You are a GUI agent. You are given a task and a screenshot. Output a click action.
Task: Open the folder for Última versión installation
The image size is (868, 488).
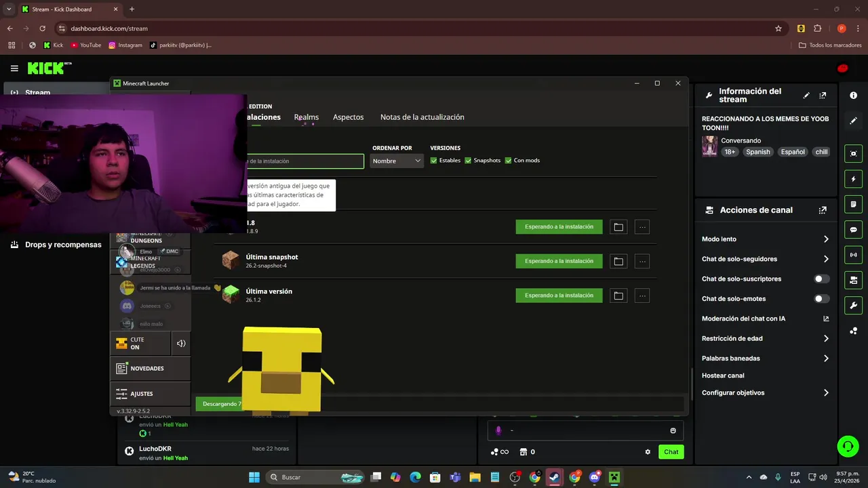tap(618, 296)
